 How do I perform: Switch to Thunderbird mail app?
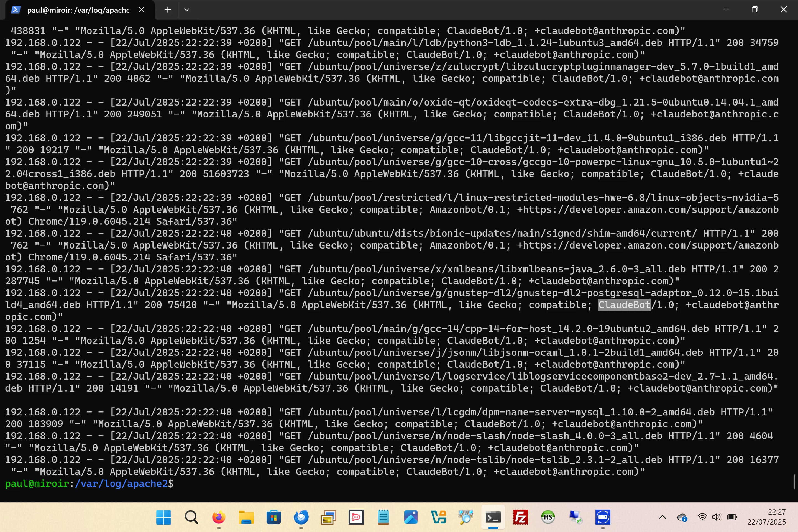(x=301, y=517)
